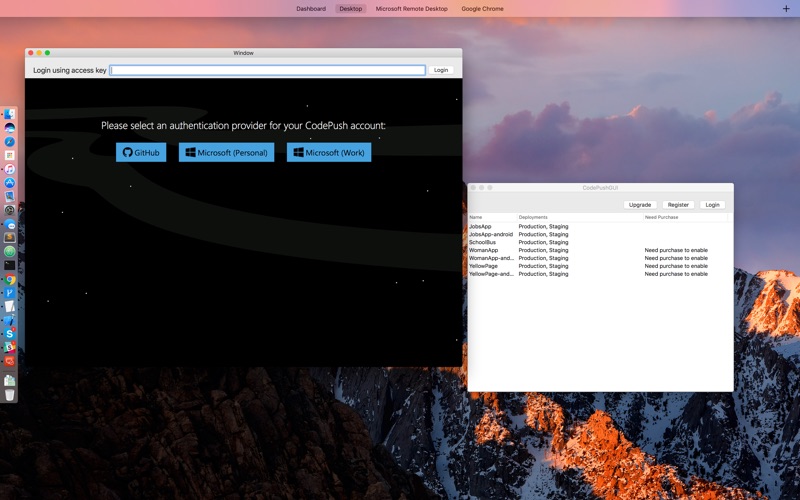
Task: Open App Store from the dock
Action: point(10,182)
